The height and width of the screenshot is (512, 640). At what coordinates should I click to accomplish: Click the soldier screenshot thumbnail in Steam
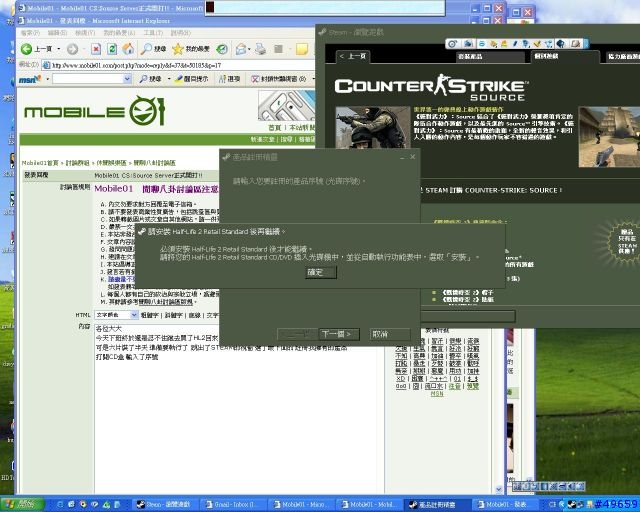coord(373,127)
